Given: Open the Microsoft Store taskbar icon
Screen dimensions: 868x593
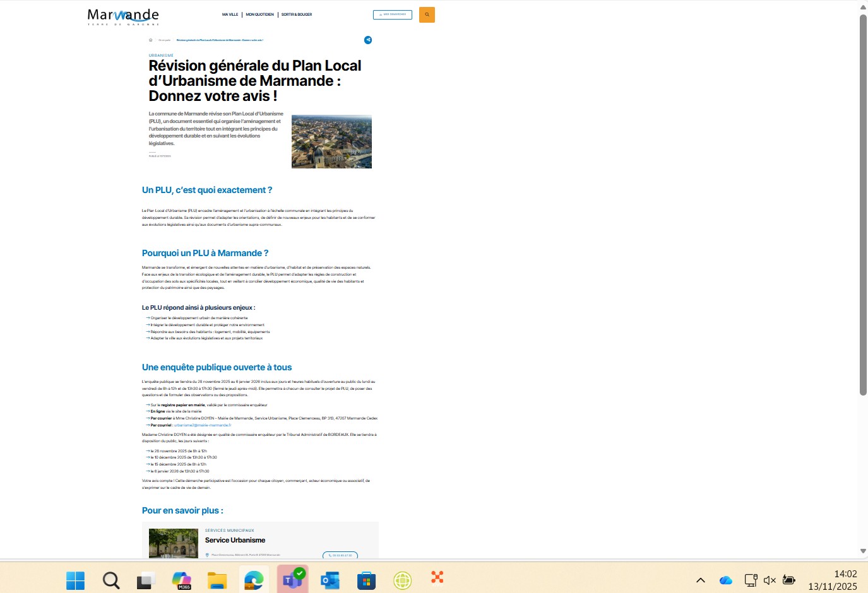Looking at the screenshot, I should tap(366, 580).
